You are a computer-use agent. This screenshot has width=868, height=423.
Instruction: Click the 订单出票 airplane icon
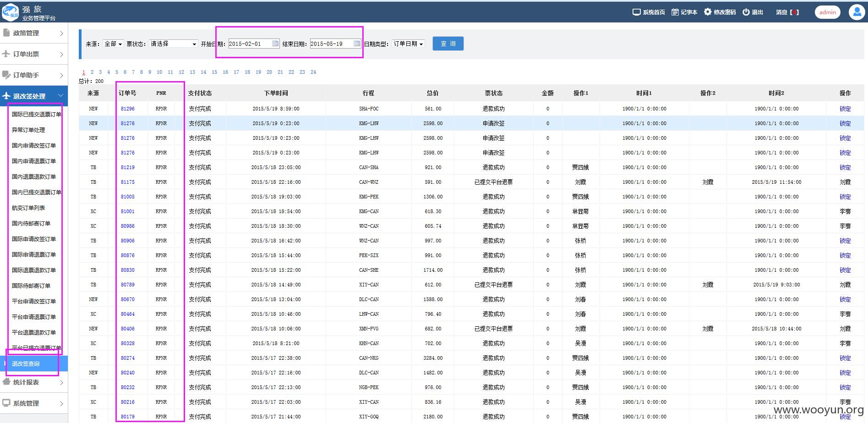tap(6, 54)
